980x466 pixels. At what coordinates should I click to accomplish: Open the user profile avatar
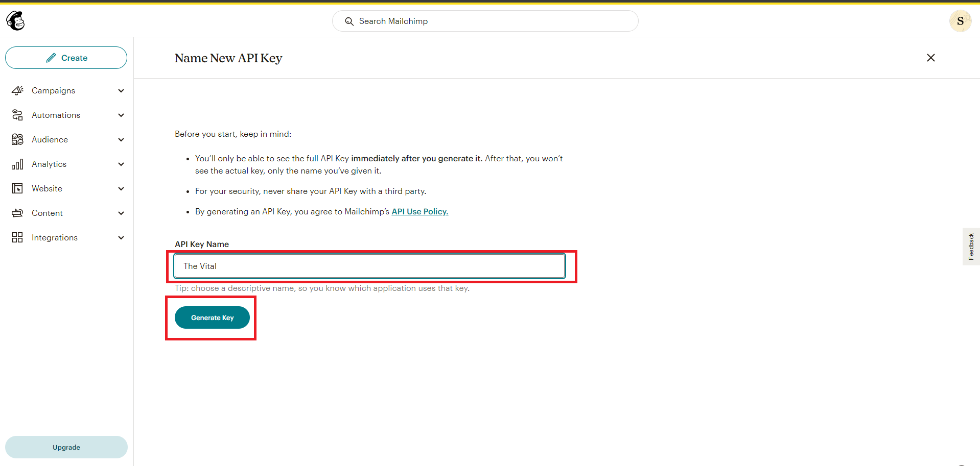click(x=960, y=21)
